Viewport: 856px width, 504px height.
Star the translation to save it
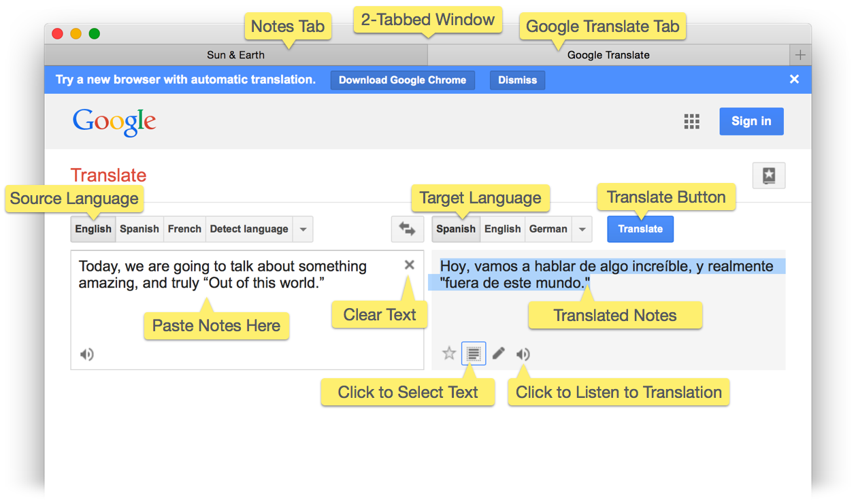449,354
